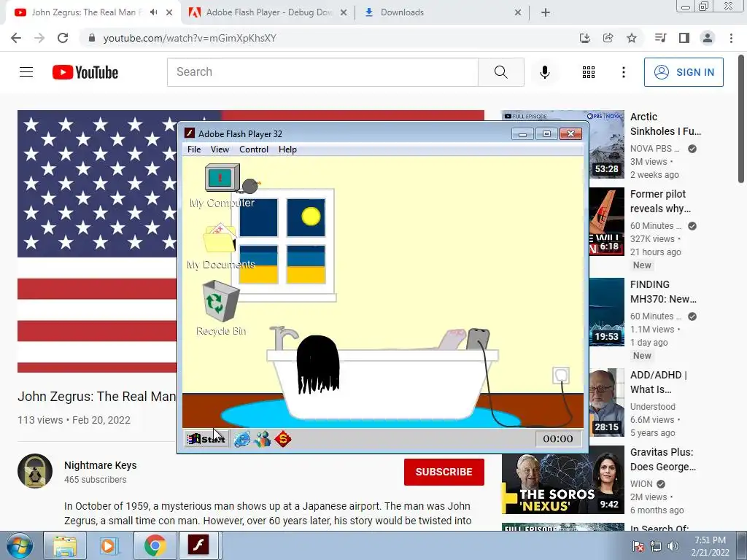Open 'FINDING MH370' video title

coord(663,292)
